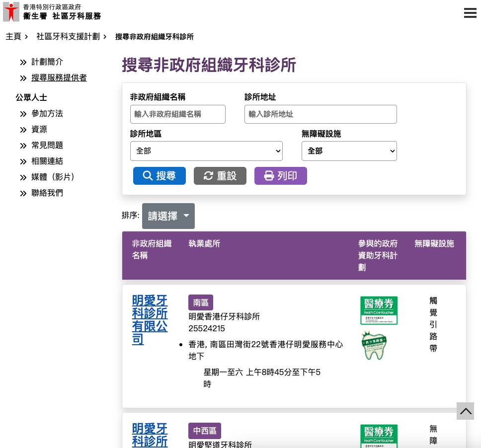Click the 列印 print button
This screenshot has height=448, width=481.
click(280, 176)
